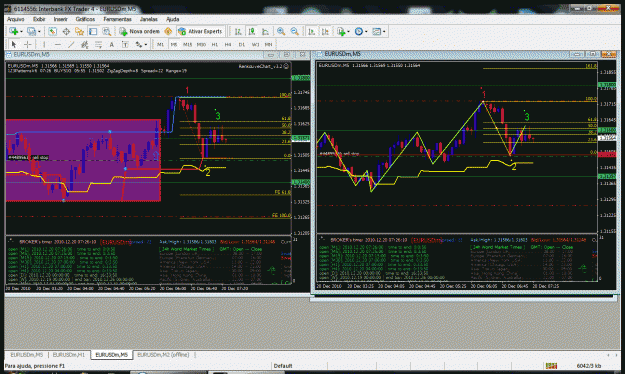Click the 6042/3 kb connection status
This screenshot has height=374, width=625.
[589, 366]
